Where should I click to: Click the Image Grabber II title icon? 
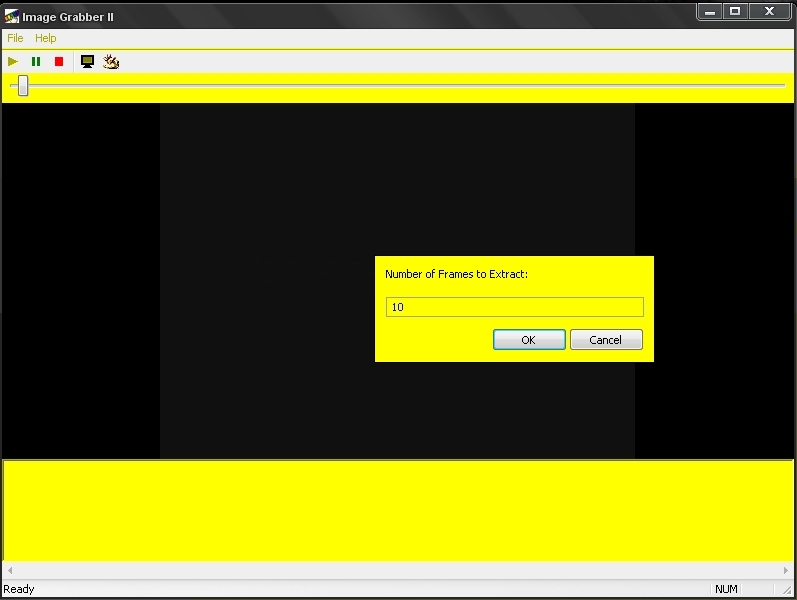point(11,17)
